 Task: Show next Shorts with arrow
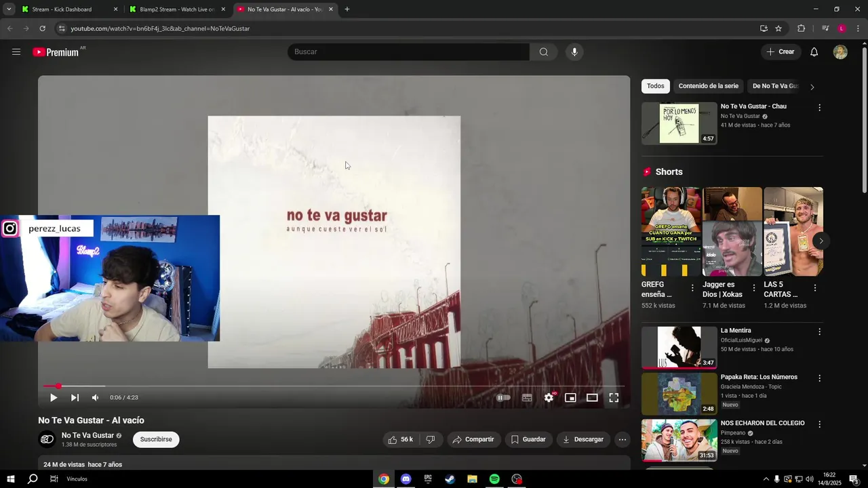point(821,241)
